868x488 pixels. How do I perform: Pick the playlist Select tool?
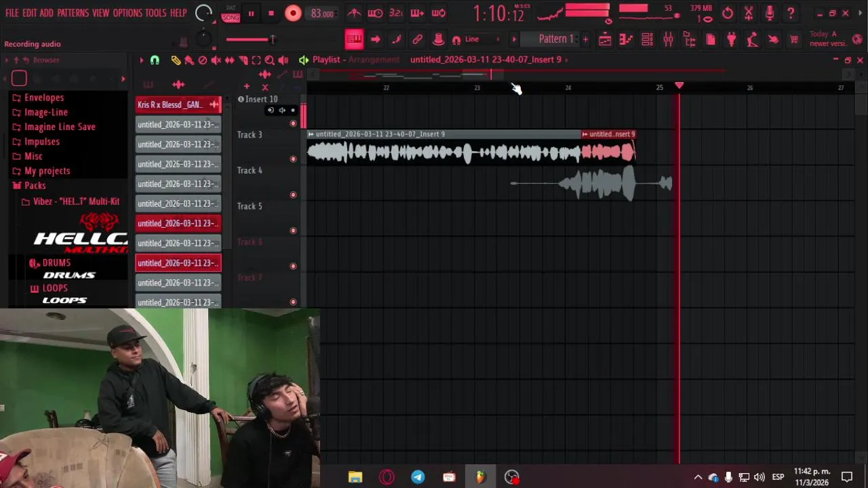256,60
